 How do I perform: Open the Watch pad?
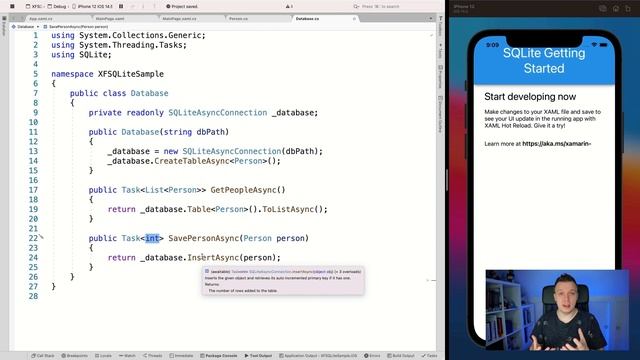pyautogui.click(x=127, y=356)
